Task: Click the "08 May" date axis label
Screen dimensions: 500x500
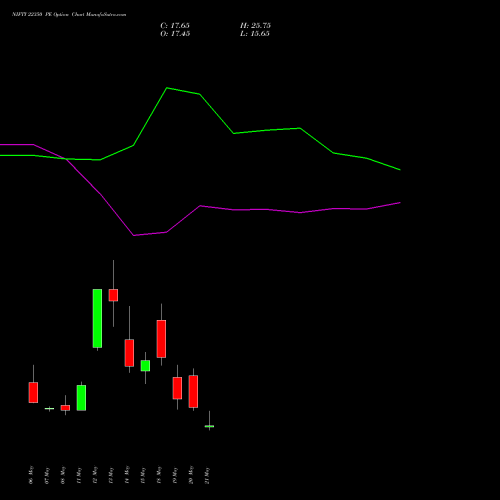Action: (63, 475)
